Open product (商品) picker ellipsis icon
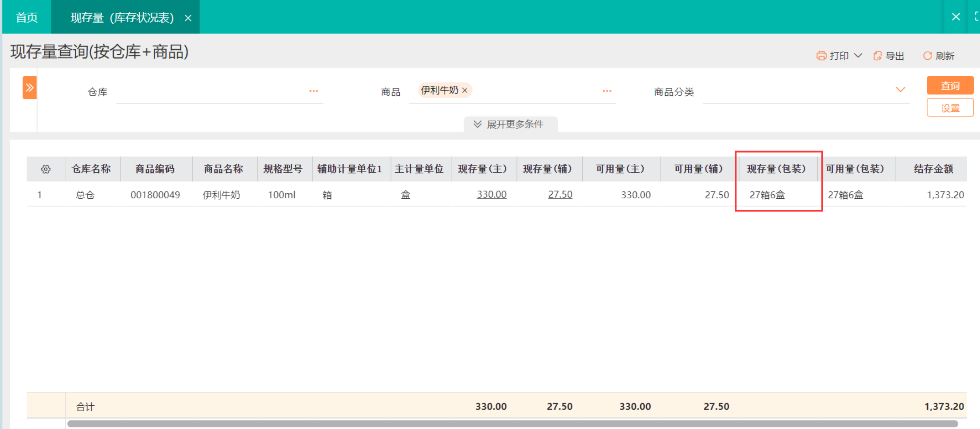This screenshot has width=980, height=429. (607, 91)
